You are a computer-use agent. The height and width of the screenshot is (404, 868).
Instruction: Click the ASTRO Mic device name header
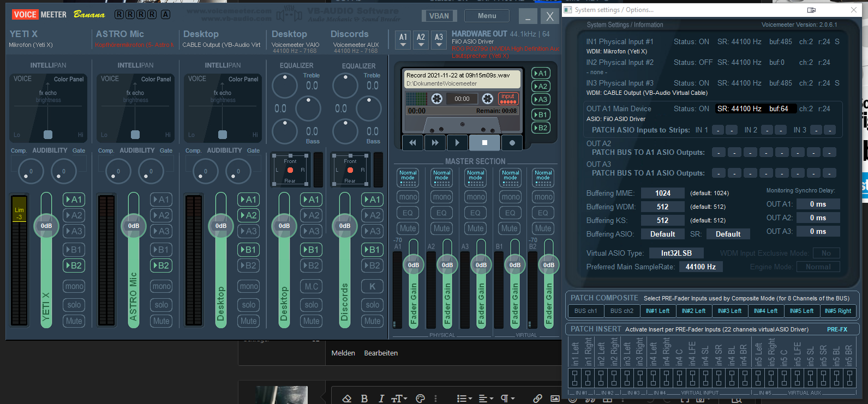pyautogui.click(x=120, y=34)
